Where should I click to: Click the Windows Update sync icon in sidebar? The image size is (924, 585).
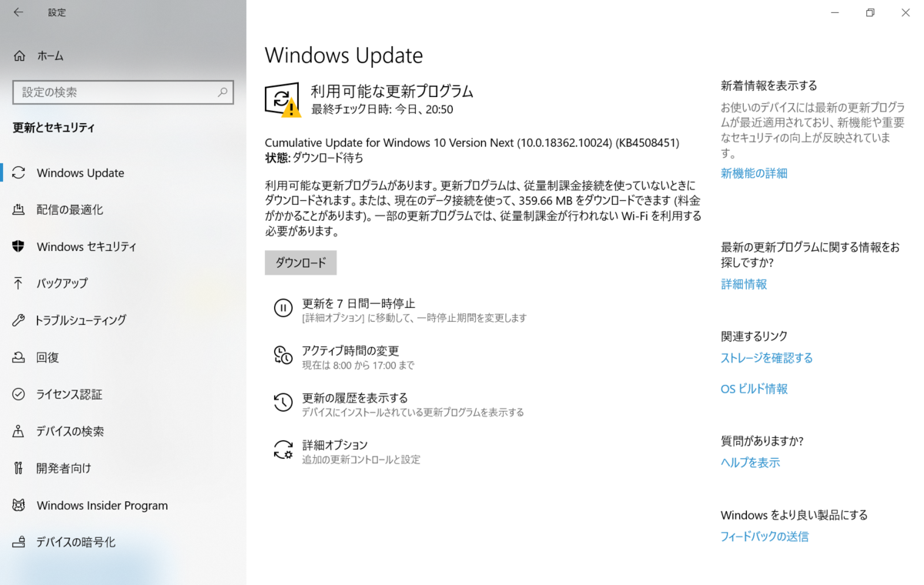point(19,172)
